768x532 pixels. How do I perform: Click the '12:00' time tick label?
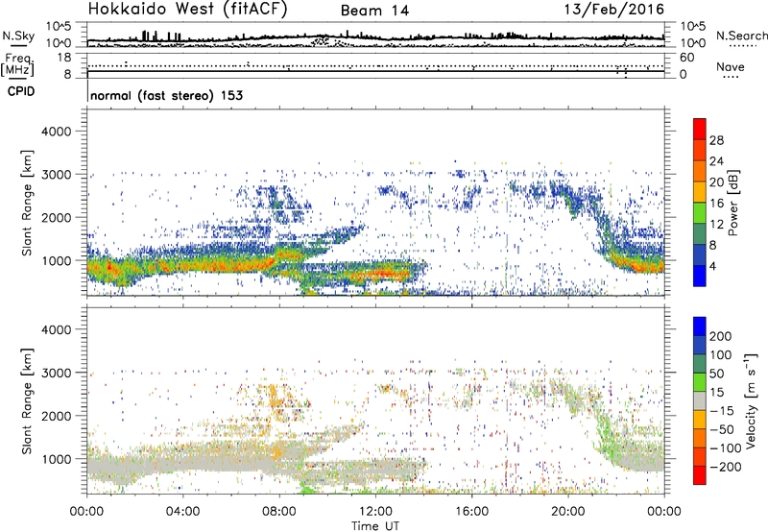375,512
